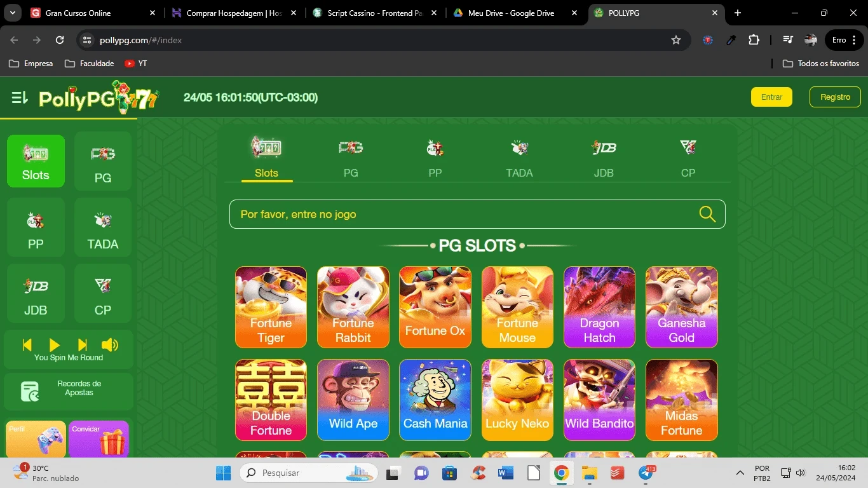The width and height of the screenshot is (868, 488).
Task: Open the Fortune Tiger game
Action: (x=271, y=308)
